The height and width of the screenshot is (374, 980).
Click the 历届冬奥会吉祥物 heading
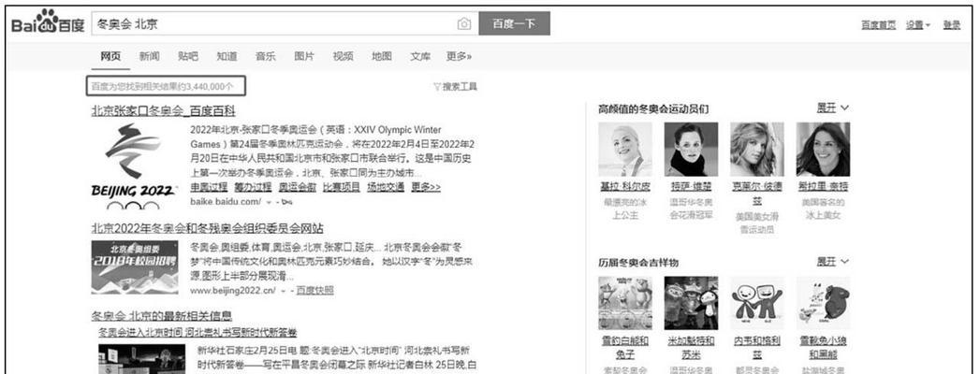pos(638,262)
